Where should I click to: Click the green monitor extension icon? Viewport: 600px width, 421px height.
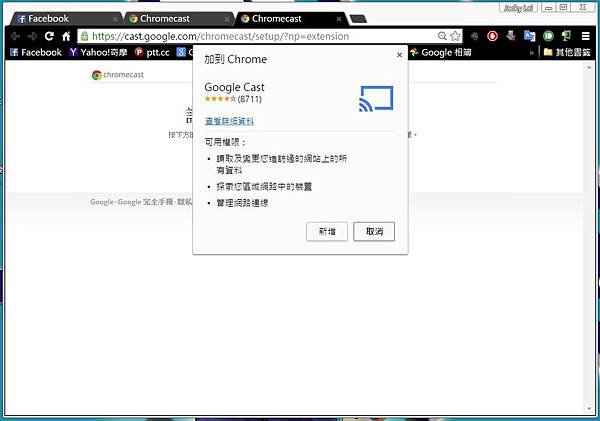tap(566, 36)
